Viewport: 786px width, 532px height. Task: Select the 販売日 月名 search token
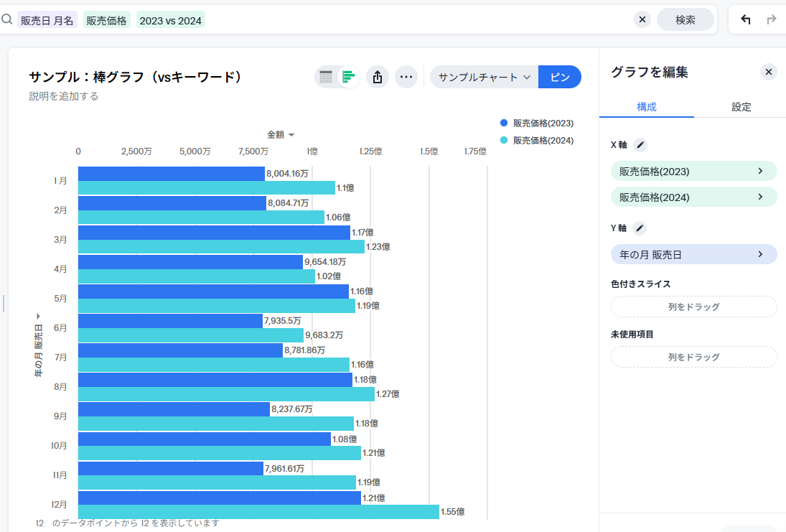click(47, 20)
